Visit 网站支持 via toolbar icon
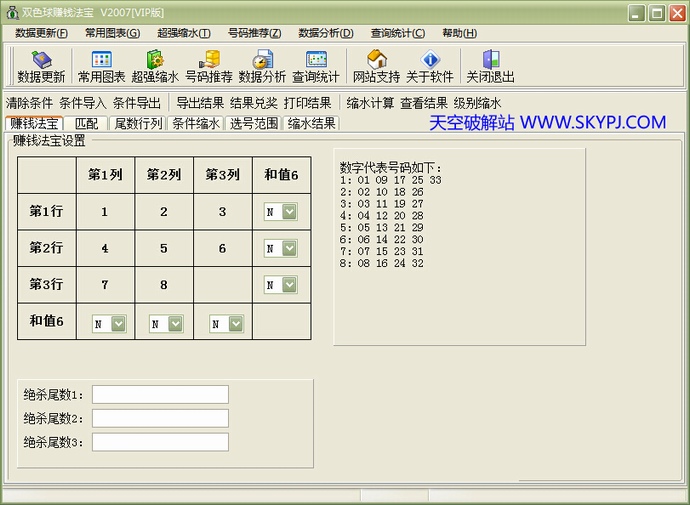The image size is (690, 505). [376, 66]
